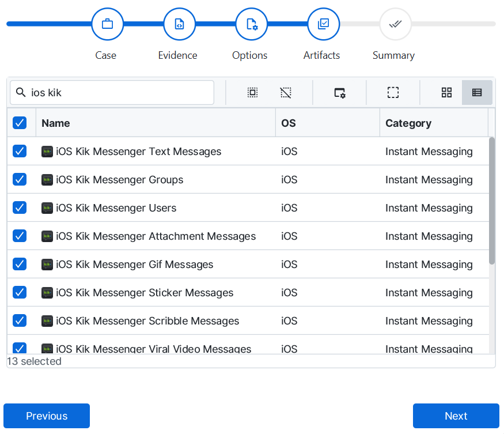Select 'iOS Kik Messenger Text Messages' name text
Screen dimensions: 504x434
[139, 152]
